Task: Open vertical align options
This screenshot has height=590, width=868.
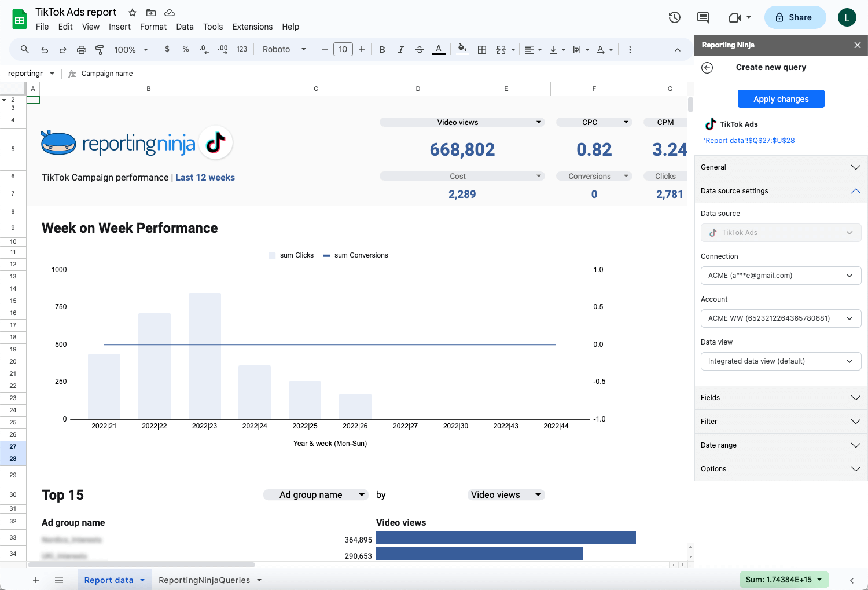Action: click(557, 50)
